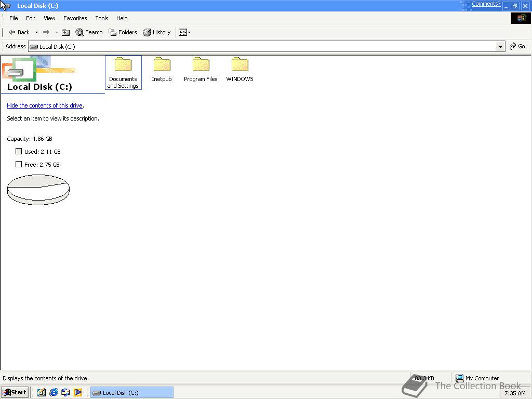Click Capacity: 4.86 GB text
The image size is (532, 399).
[30, 139]
